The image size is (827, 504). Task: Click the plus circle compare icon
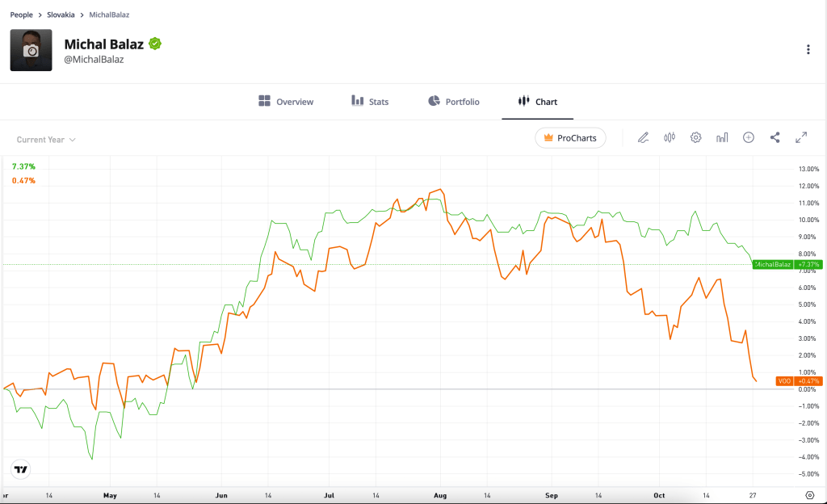point(749,138)
